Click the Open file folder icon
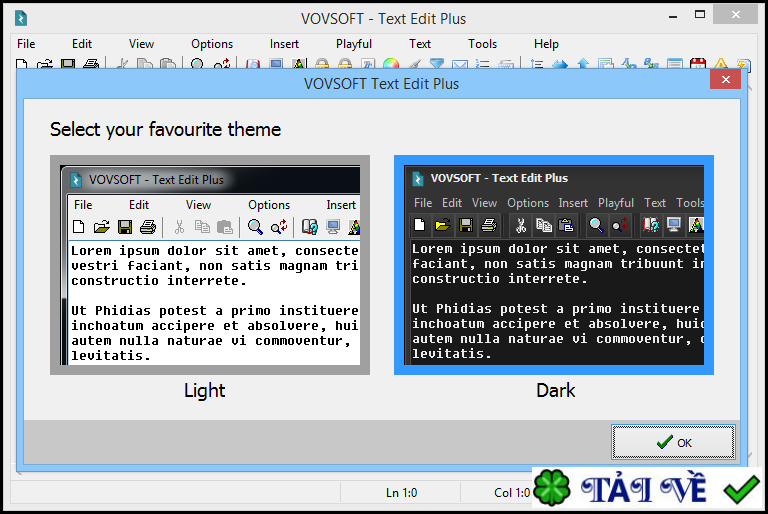Screen dimensions: 768x514 pos(45,64)
